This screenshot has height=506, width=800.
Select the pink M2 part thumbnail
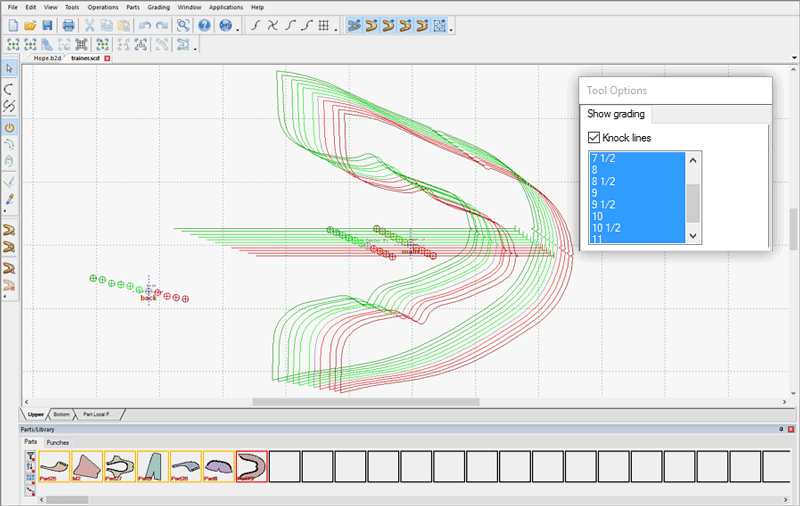(87, 466)
